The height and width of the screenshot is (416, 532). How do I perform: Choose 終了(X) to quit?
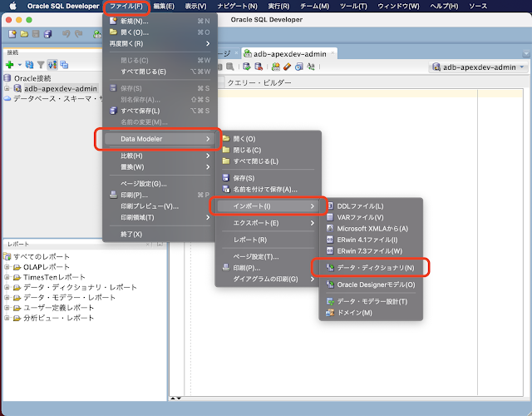pos(160,235)
